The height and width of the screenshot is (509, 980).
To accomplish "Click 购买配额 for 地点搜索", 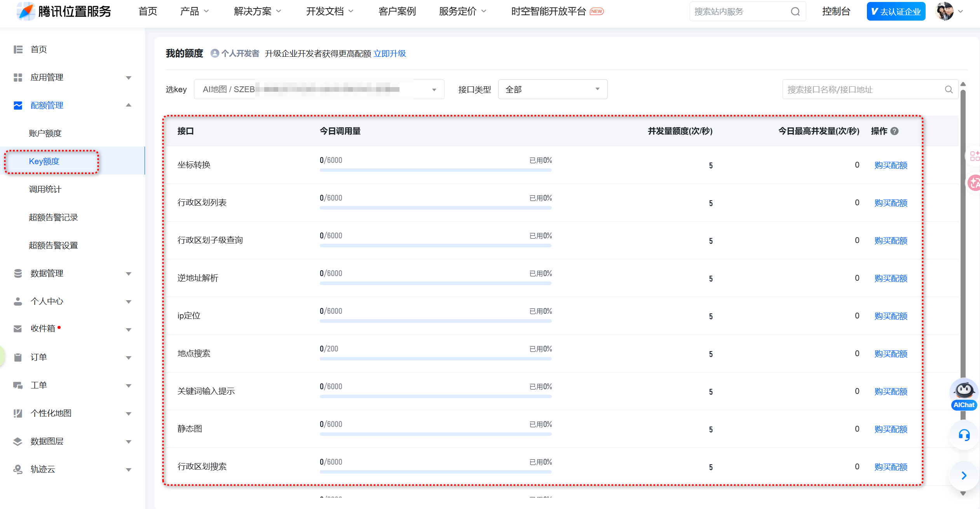I will click(x=891, y=354).
